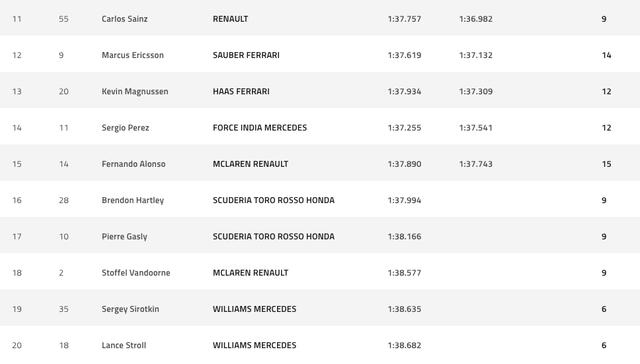
Task: Select Fernando Alonso's name
Action: pos(133,164)
